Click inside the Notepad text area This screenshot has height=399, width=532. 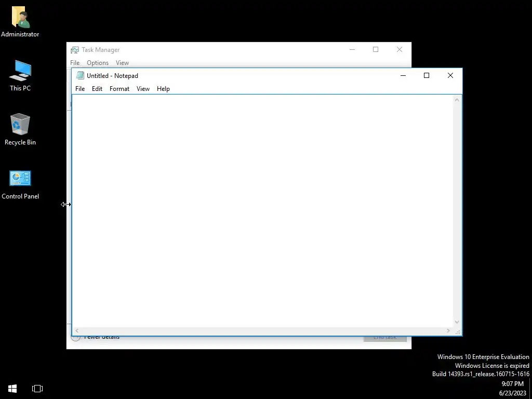262,211
